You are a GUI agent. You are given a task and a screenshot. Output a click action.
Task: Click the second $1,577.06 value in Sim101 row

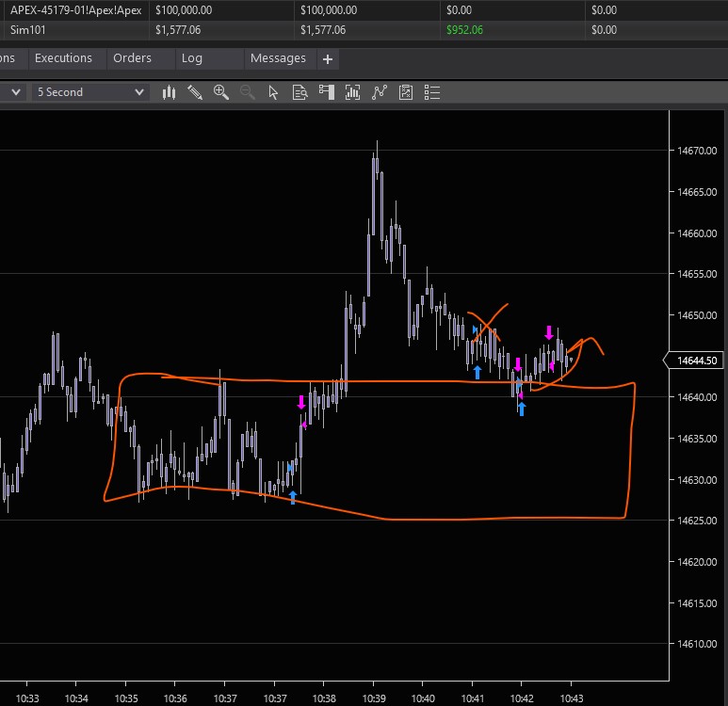pos(323,30)
